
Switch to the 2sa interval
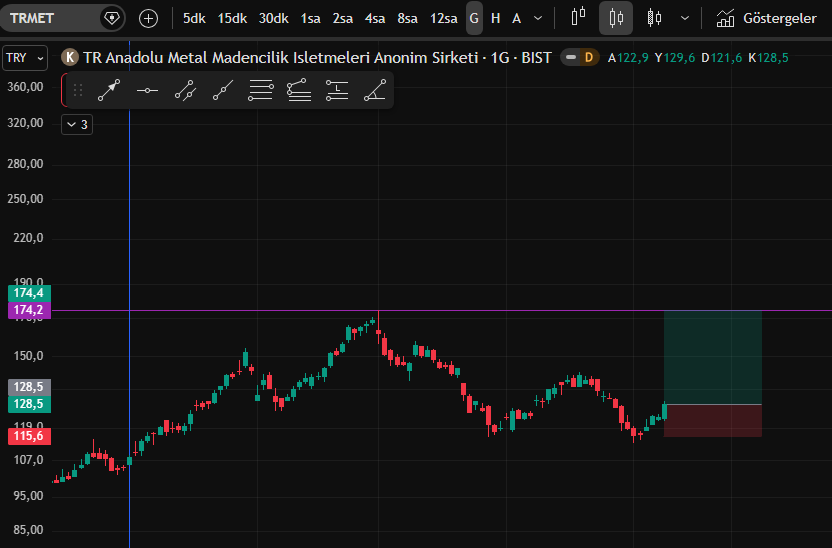click(343, 19)
